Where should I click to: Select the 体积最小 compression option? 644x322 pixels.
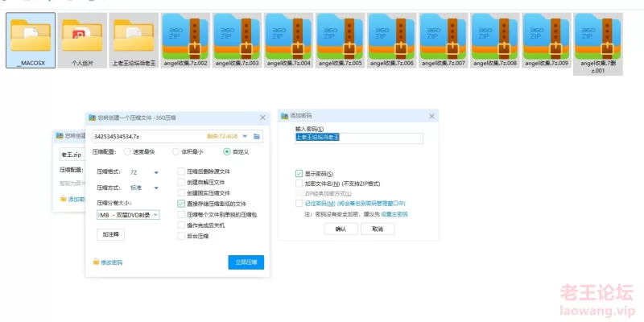[175, 151]
